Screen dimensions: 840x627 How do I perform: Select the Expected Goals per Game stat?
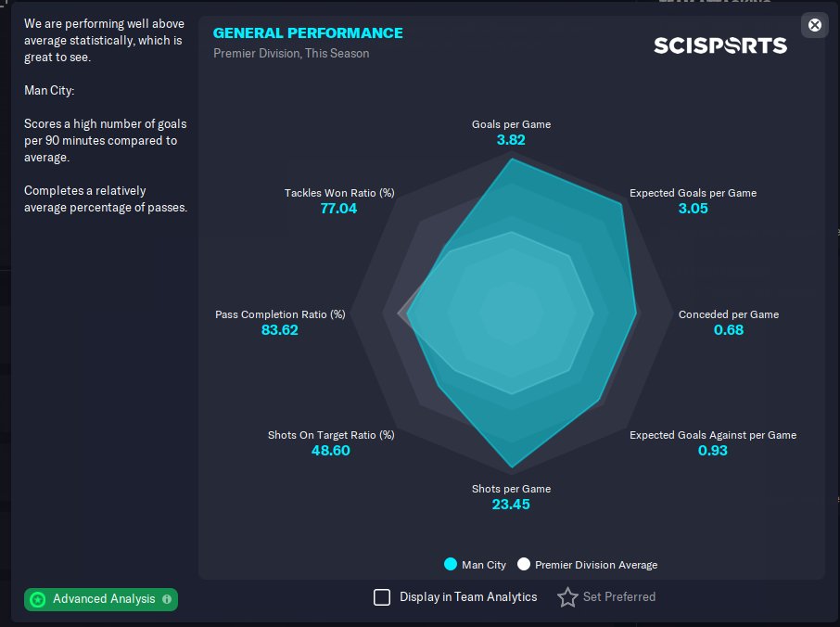(693, 193)
